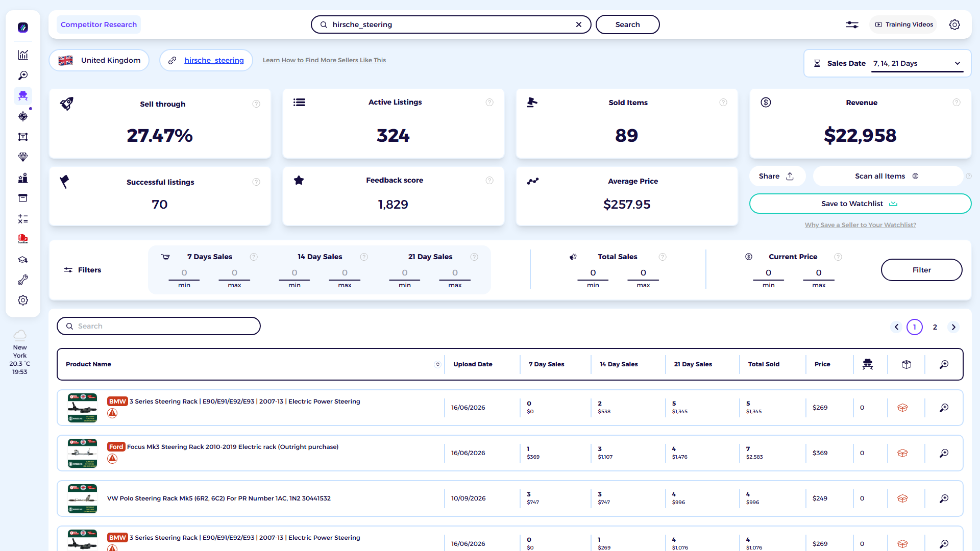
Task: Open the BMW 3 Series first row thumbnail
Action: (82, 408)
